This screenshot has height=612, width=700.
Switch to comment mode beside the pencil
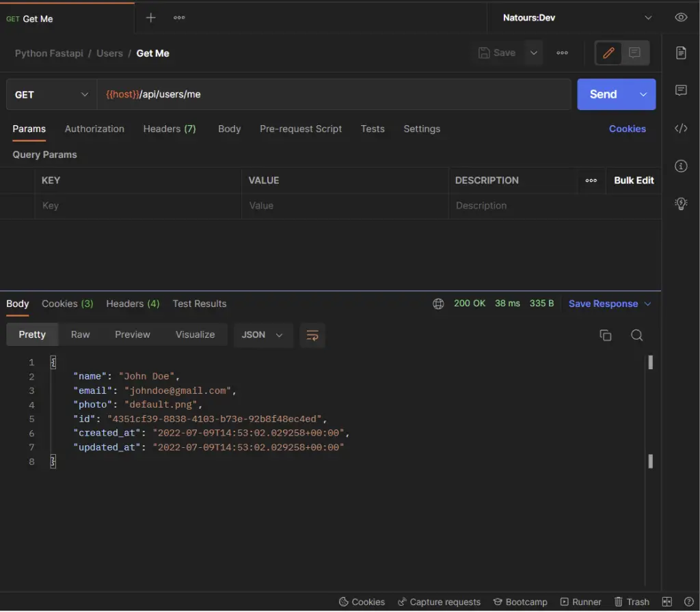(x=634, y=53)
